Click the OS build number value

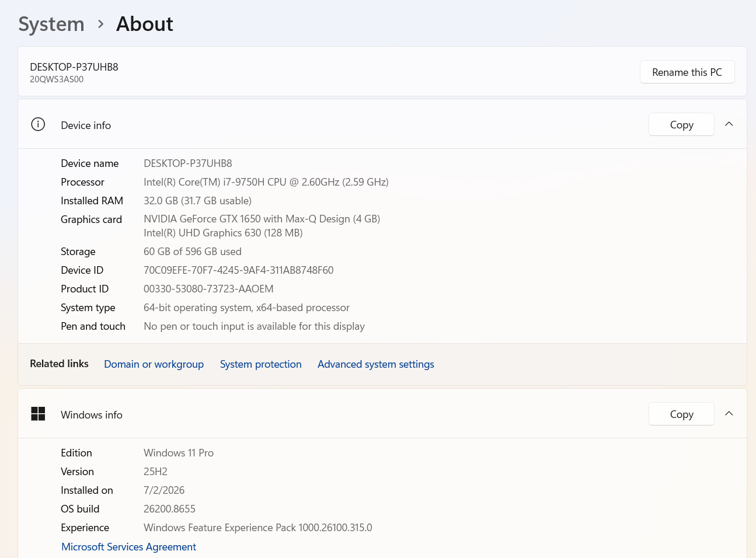point(169,509)
